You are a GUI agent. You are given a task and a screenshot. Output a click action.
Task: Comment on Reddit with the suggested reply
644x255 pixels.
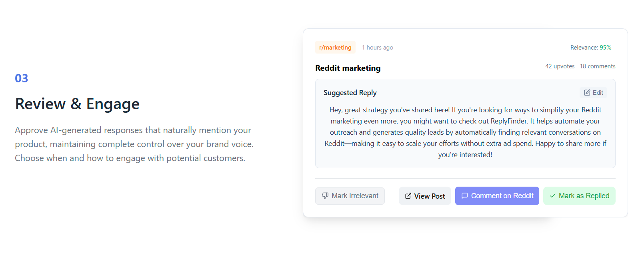click(497, 196)
